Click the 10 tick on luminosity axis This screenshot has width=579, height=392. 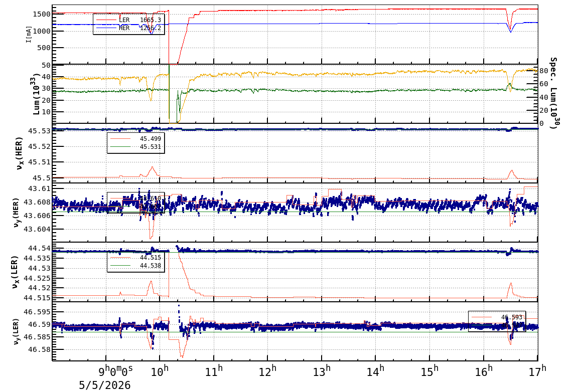(x=46, y=112)
